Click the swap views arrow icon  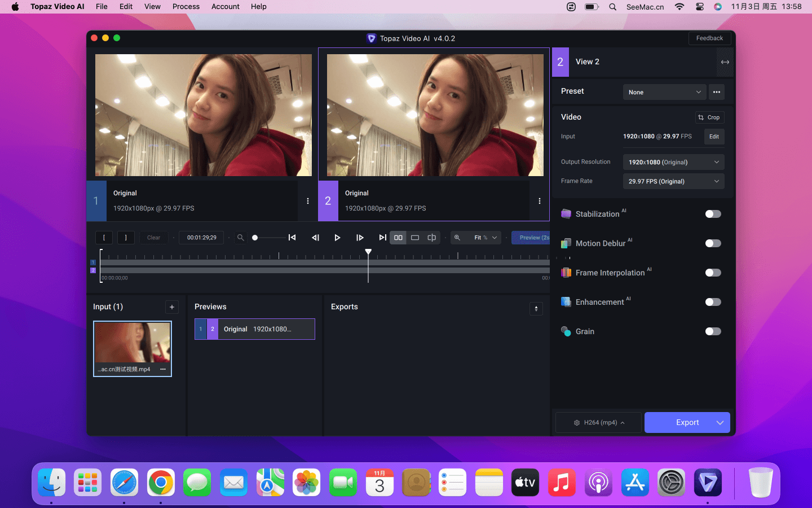tap(725, 62)
